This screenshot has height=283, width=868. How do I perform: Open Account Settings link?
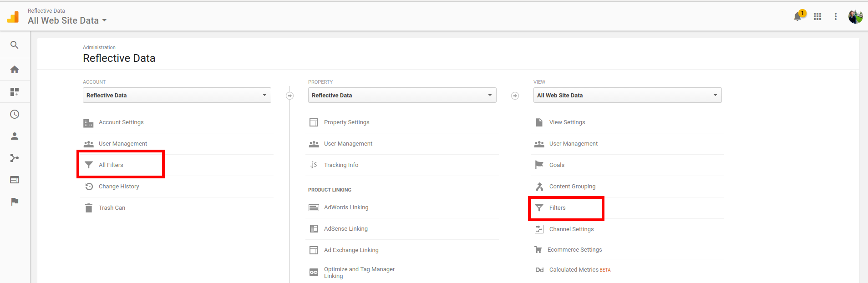click(121, 122)
